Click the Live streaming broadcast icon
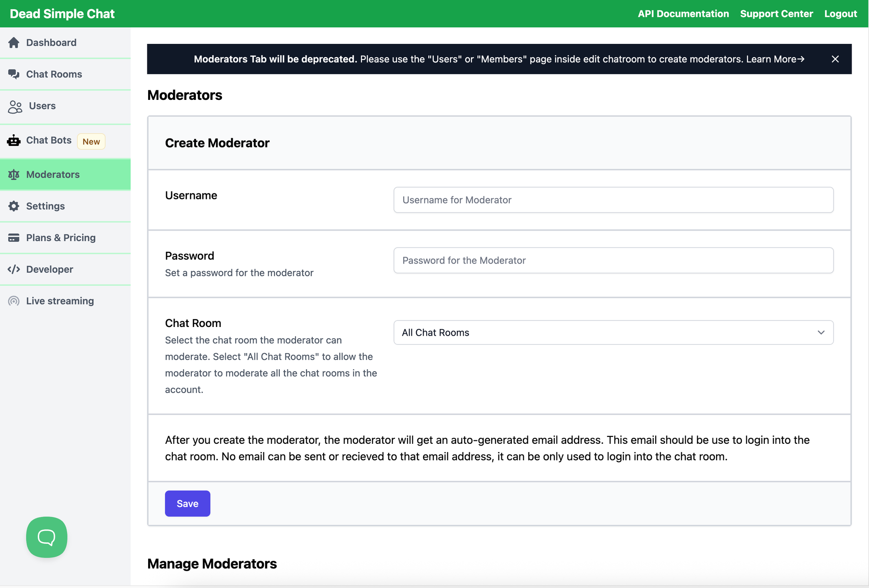Screen dimensions: 869x588 point(14,301)
